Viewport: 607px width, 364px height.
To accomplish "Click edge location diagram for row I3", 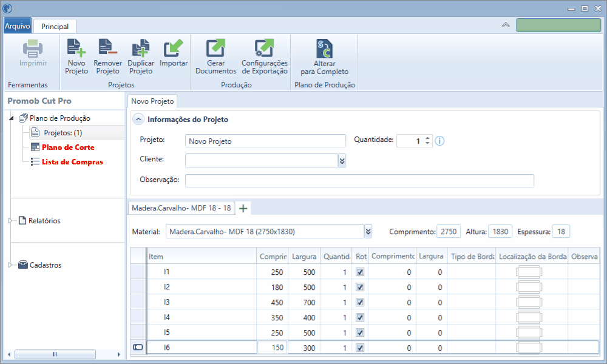I will [x=529, y=302].
